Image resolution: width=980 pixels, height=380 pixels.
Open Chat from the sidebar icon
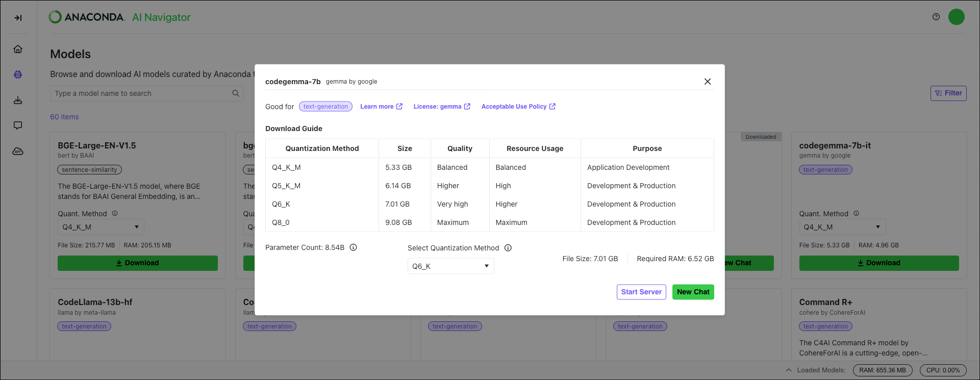18,125
